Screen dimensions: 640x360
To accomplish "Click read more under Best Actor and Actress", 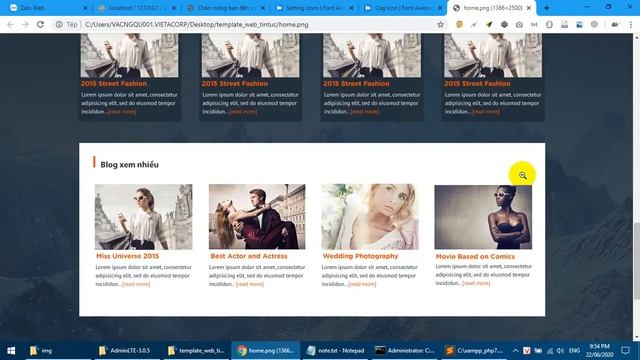I will click(x=249, y=284).
